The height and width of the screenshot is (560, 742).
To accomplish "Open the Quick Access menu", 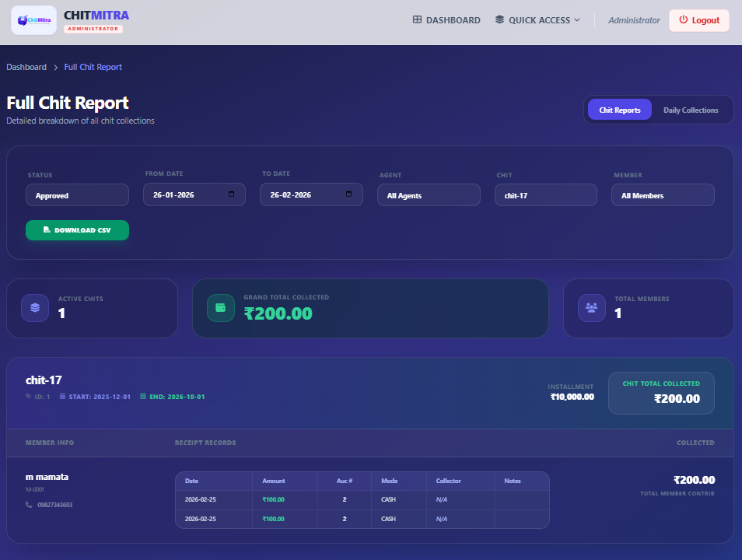I will [x=537, y=20].
